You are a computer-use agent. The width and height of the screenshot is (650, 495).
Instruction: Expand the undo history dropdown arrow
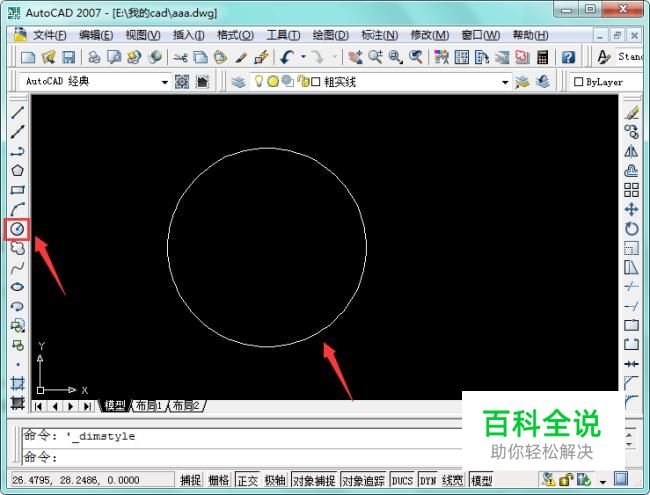click(303, 57)
